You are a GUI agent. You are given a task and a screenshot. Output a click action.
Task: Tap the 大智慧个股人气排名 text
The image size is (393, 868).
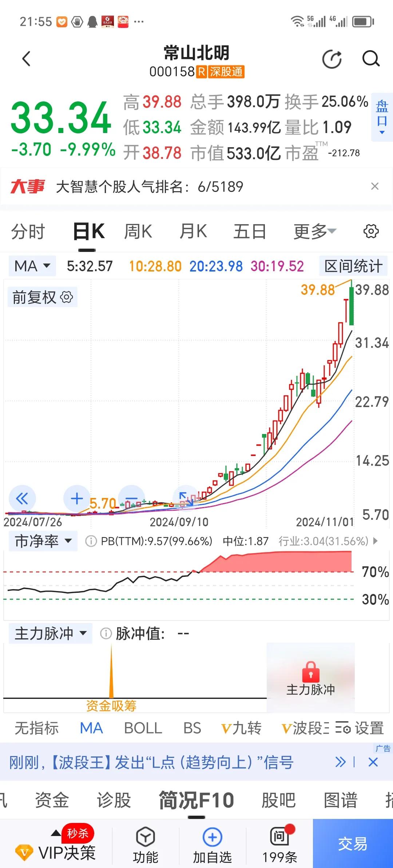[150, 186]
